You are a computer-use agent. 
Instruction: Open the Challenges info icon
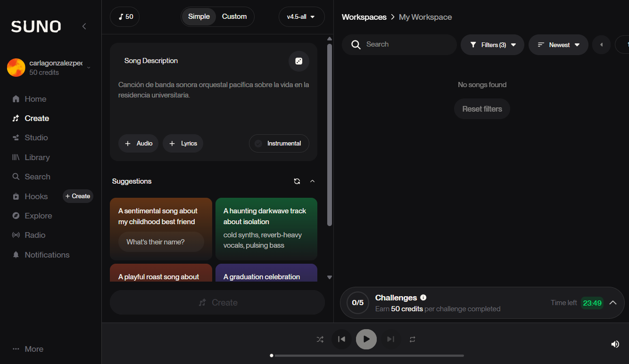click(x=423, y=298)
